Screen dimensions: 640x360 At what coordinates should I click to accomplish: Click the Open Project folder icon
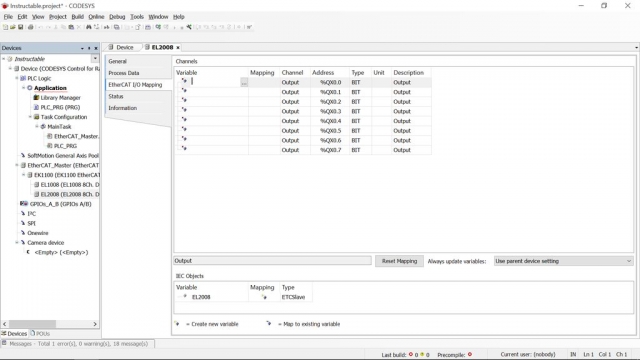13,27
